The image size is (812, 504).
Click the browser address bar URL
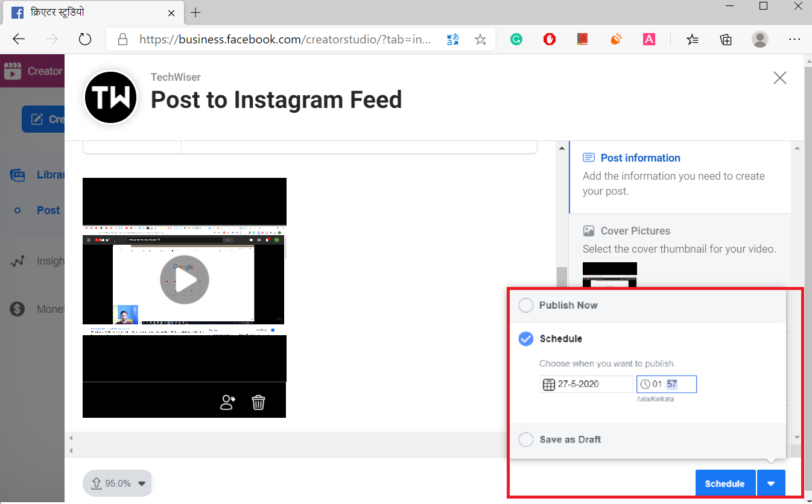tap(285, 40)
